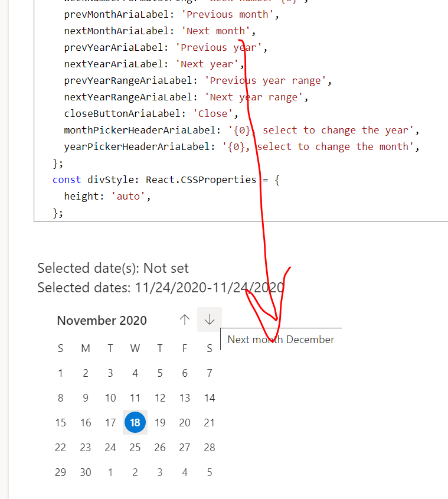This screenshot has width=448, height=499.
Task: Select November 2 in the calendar
Action: (x=85, y=373)
